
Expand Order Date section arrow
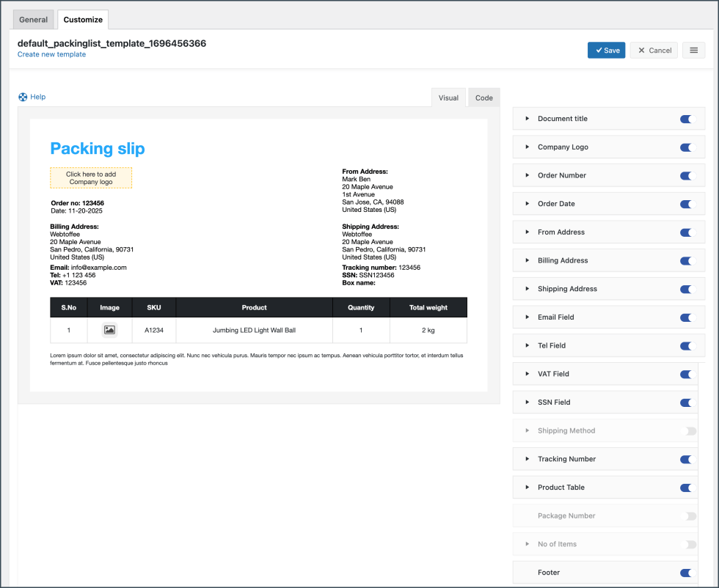528,204
